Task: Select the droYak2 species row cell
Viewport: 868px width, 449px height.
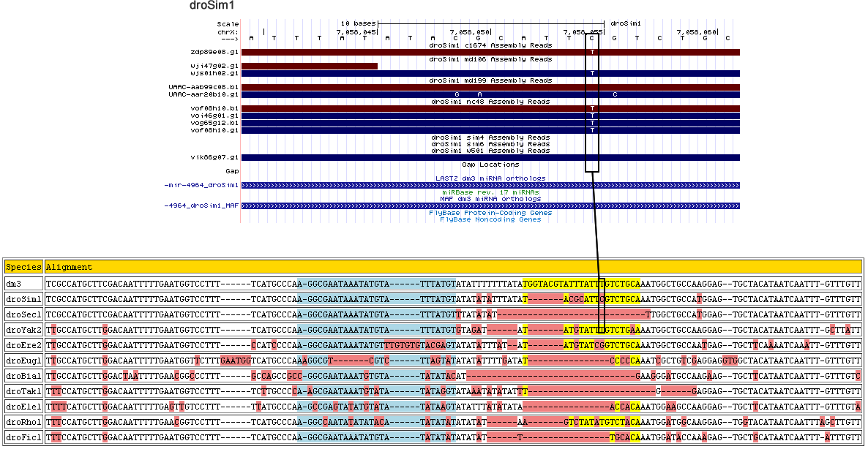Action: click(23, 330)
